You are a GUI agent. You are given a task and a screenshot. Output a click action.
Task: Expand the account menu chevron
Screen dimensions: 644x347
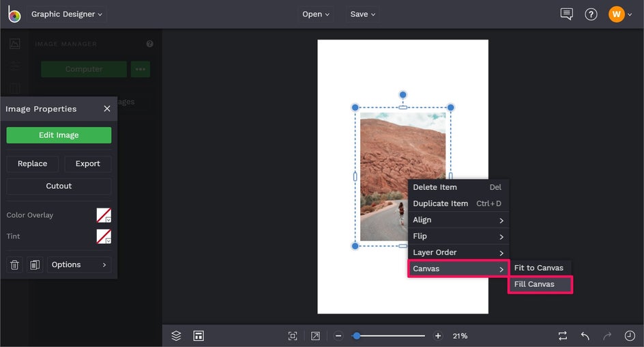point(630,14)
